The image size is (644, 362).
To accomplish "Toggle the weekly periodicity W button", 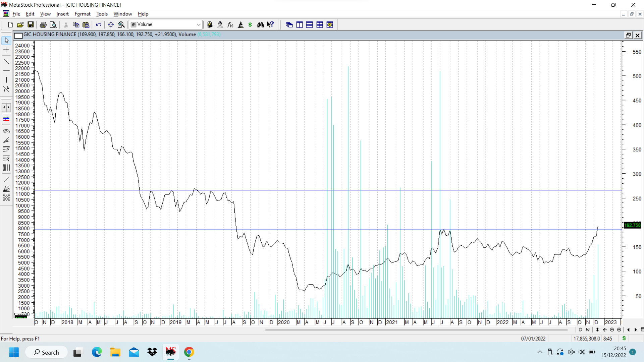I will click(588, 330).
